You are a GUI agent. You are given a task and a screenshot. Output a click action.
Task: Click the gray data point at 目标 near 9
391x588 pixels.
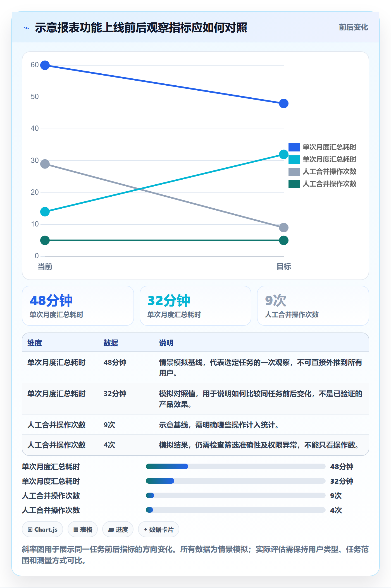[x=284, y=228]
